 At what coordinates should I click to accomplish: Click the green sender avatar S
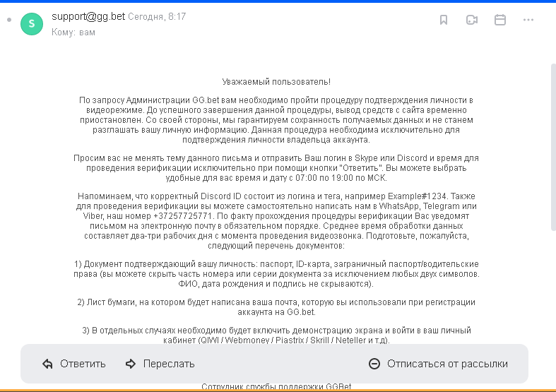pos(32,24)
